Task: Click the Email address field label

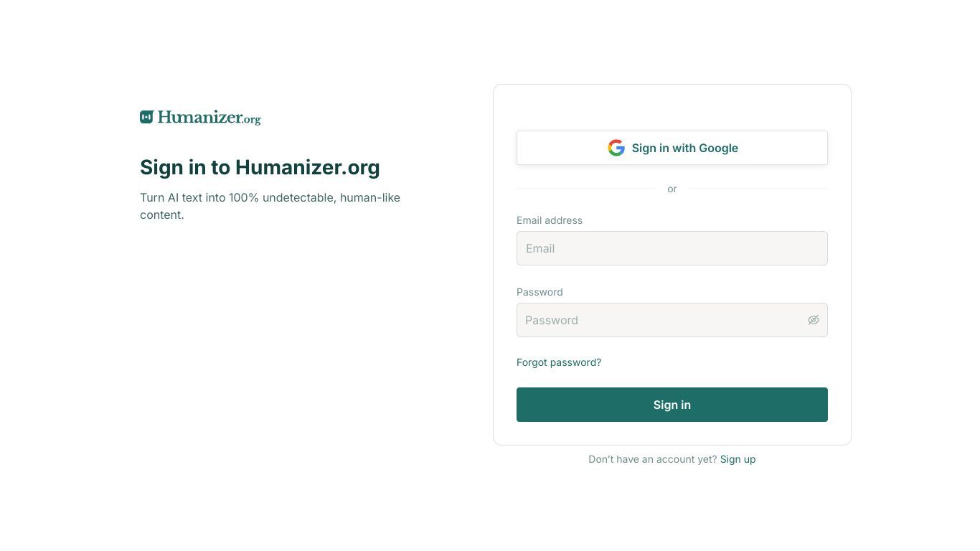Action: (550, 220)
